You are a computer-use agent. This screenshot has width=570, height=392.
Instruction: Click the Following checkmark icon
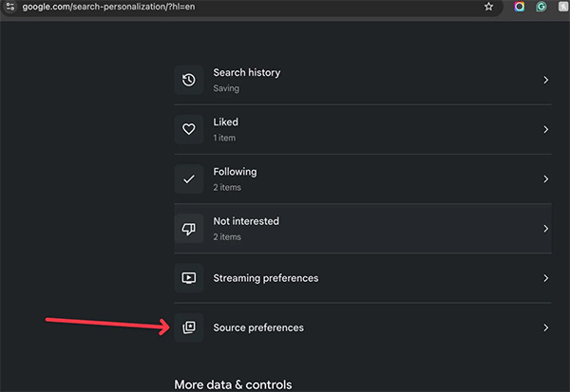189,178
